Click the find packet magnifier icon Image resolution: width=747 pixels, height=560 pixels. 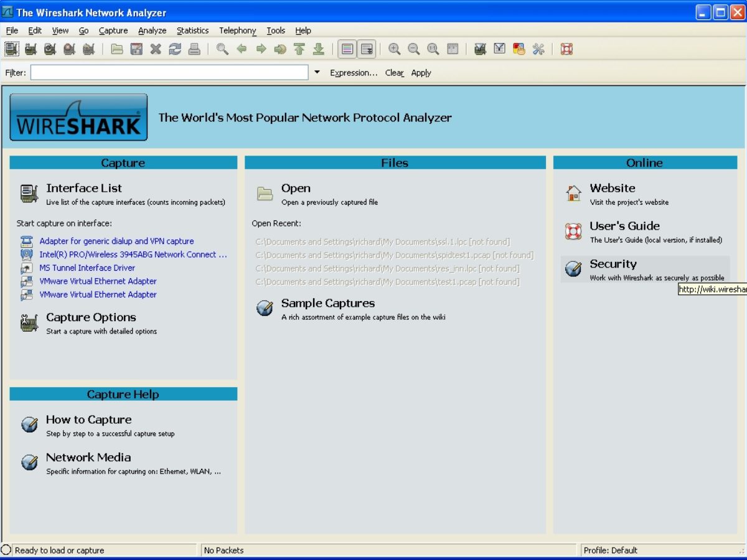pyautogui.click(x=222, y=49)
